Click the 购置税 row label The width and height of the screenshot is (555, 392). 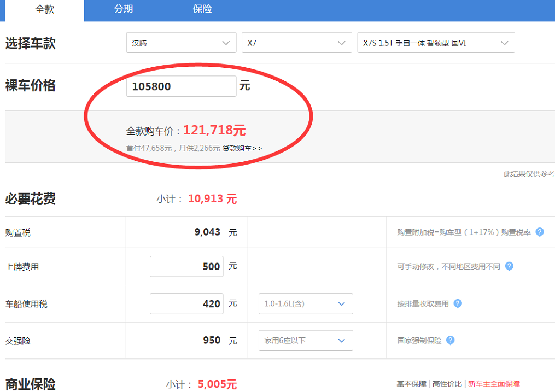point(18,232)
